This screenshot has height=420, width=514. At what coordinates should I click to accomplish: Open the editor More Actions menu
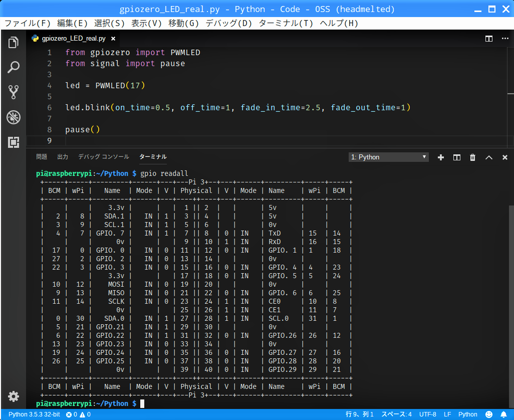coord(505,39)
